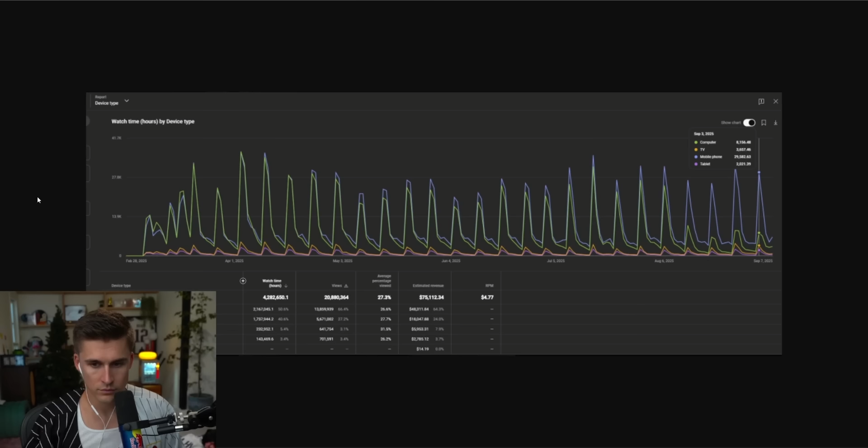The width and height of the screenshot is (868, 448).
Task: Click the chart title Watch time by Device type
Action: point(153,121)
